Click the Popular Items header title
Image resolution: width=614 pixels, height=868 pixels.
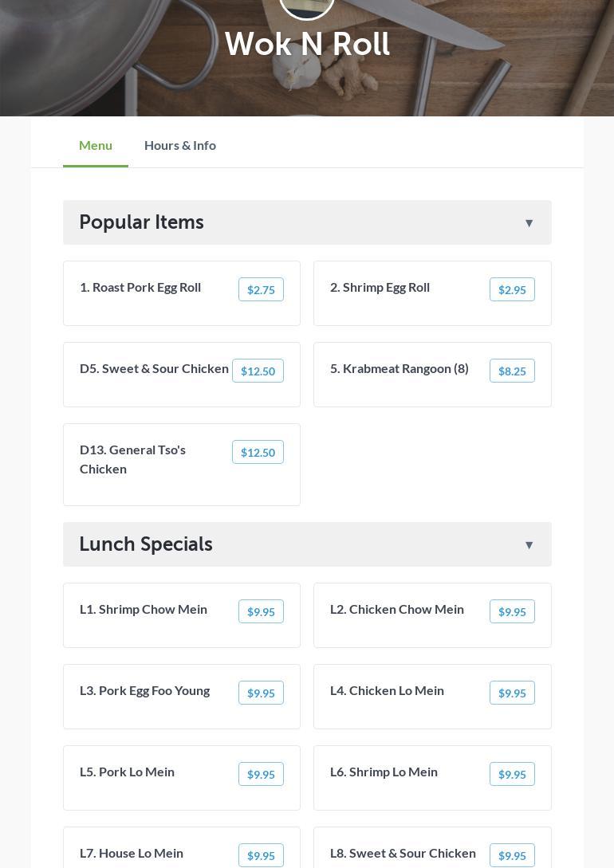(141, 222)
